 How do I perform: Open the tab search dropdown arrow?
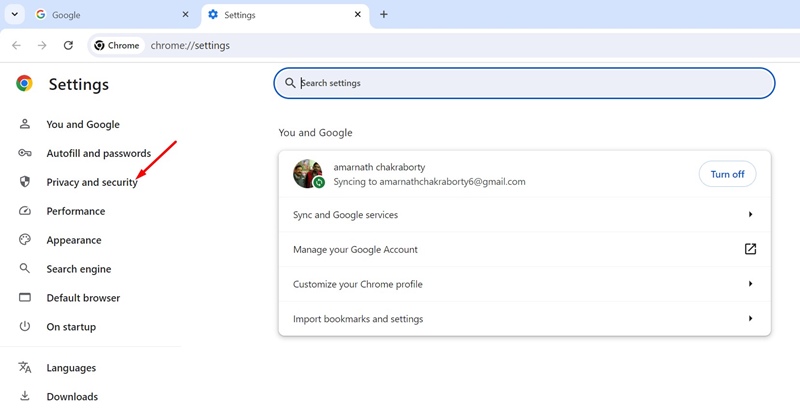(x=14, y=15)
